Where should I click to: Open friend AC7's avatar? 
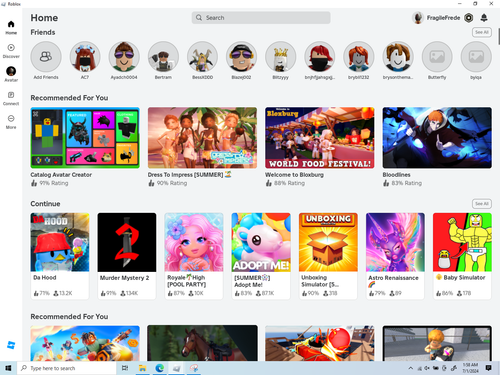click(85, 57)
